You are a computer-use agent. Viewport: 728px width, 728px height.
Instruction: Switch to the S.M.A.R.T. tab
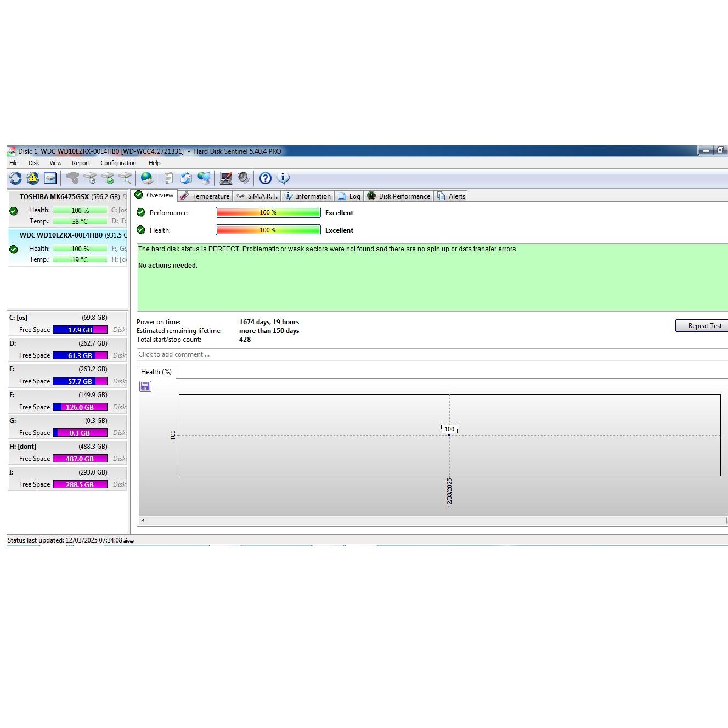(x=257, y=196)
